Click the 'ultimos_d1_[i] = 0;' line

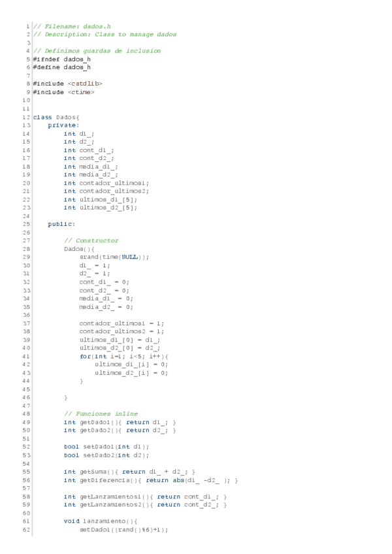tap(132, 365)
